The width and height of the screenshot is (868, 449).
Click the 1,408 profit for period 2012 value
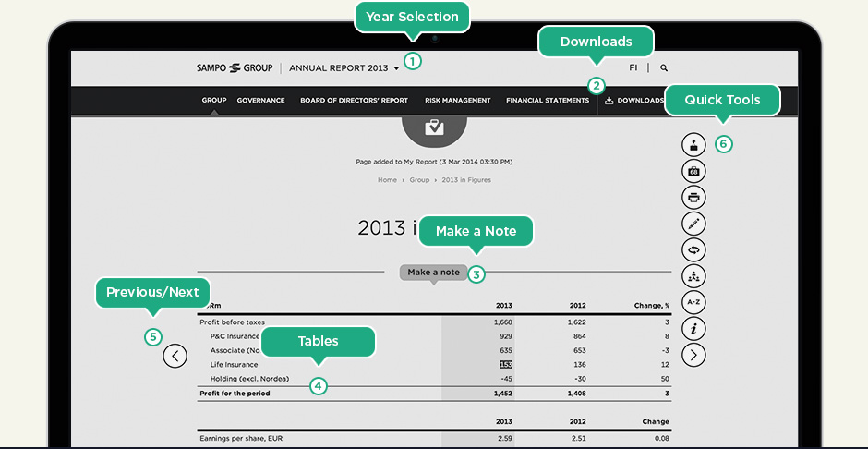click(x=576, y=394)
